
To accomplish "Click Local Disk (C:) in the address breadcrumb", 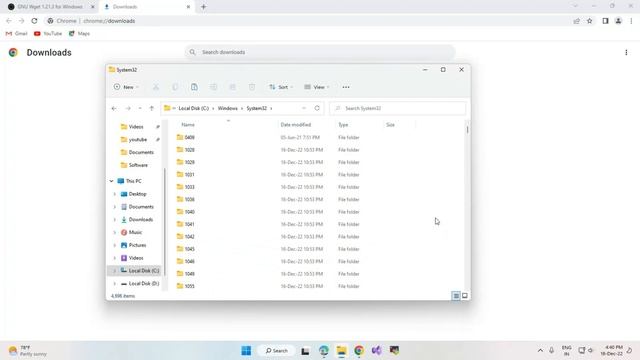I will coord(193,108).
